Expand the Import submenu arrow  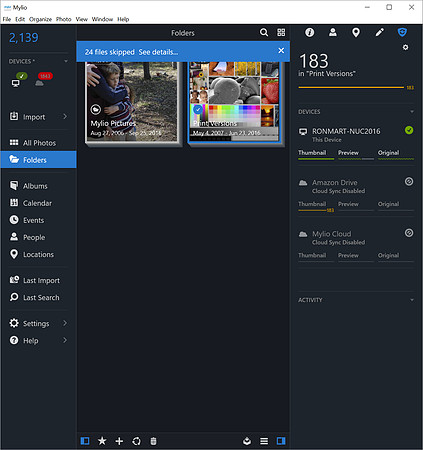(x=65, y=116)
